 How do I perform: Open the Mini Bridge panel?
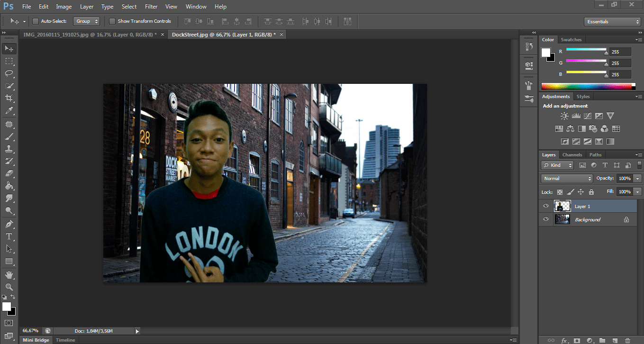tap(36, 340)
